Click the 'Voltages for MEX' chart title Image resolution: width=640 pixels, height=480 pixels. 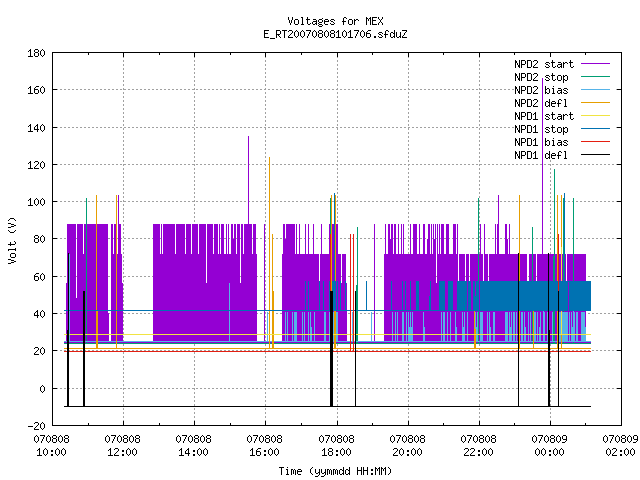click(x=336, y=21)
